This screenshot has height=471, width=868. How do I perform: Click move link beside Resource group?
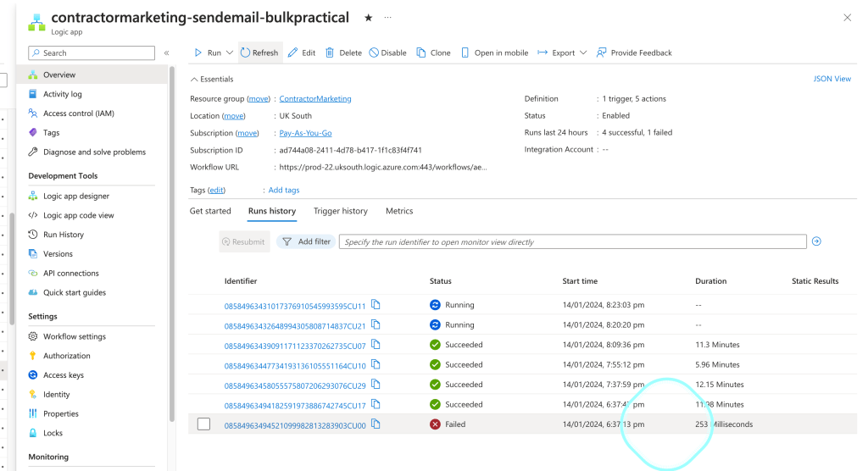click(x=259, y=98)
